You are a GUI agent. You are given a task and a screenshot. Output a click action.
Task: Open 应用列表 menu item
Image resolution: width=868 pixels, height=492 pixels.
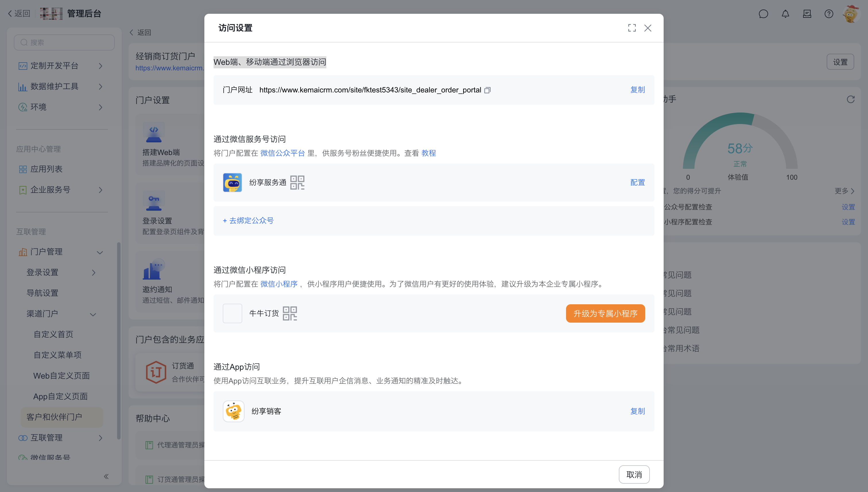click(x=46, y=169)
